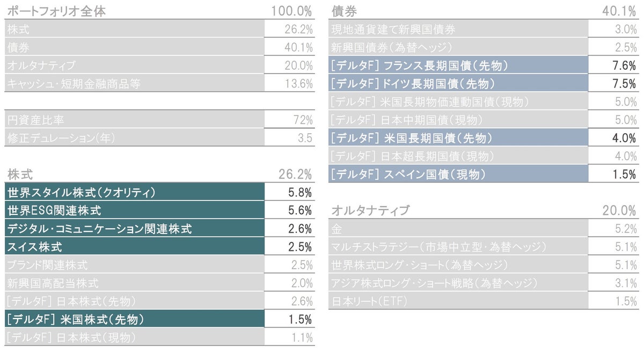The image size is (644, 354).
Task: Select the 世界ESG関連株式 row
Action: [x=54, y=210]
